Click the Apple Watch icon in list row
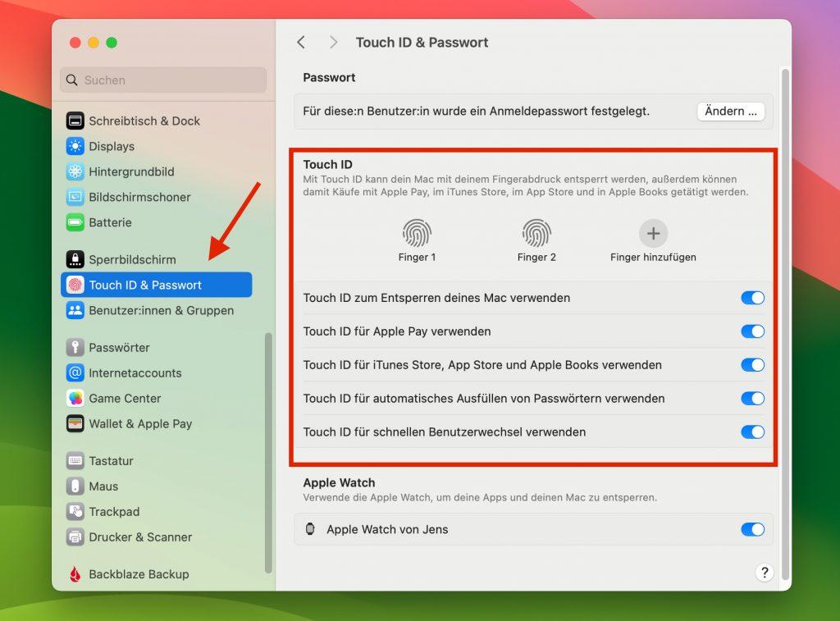840x621 pixels. coord(310,529)
